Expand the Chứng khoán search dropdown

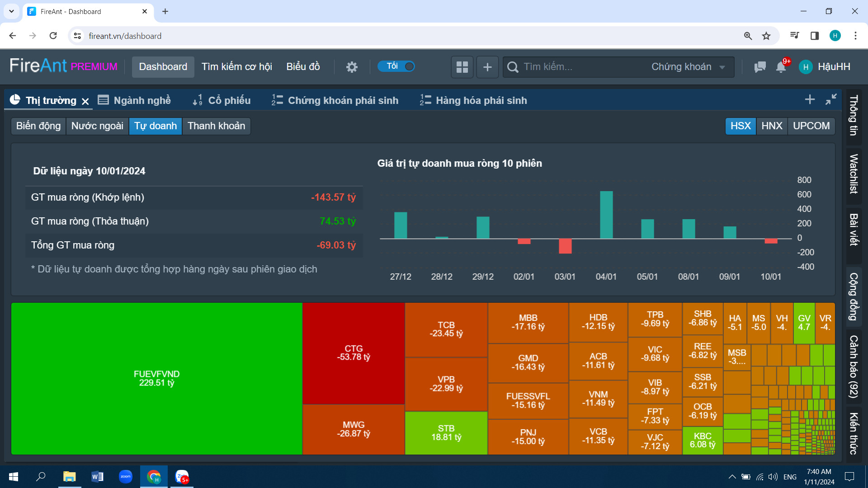point(688,67)
